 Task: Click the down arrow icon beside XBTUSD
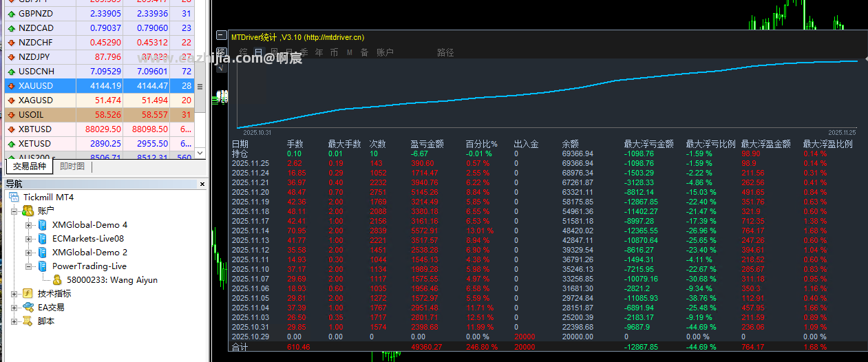11,129
